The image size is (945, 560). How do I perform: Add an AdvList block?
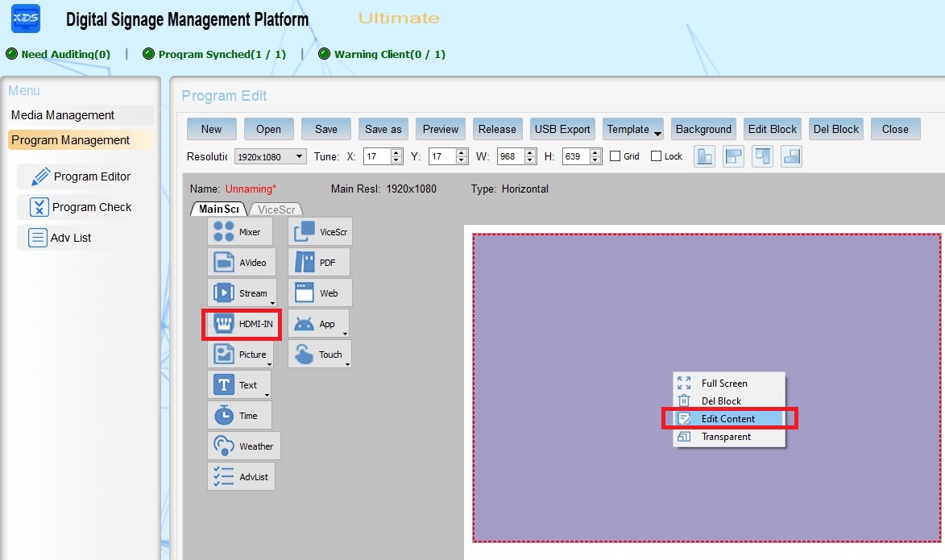tap(241, 477)
